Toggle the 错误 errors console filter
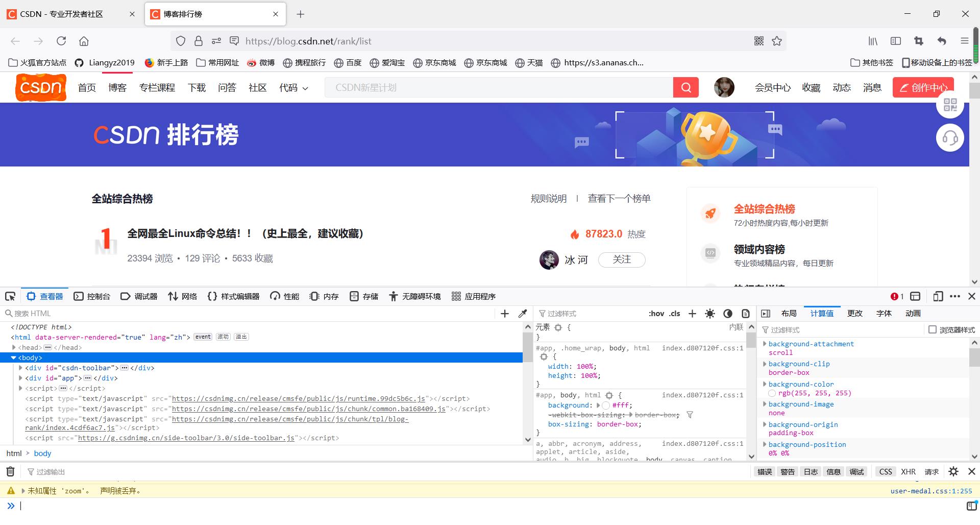This screenshot has width=980, height=525. point(765,472)
